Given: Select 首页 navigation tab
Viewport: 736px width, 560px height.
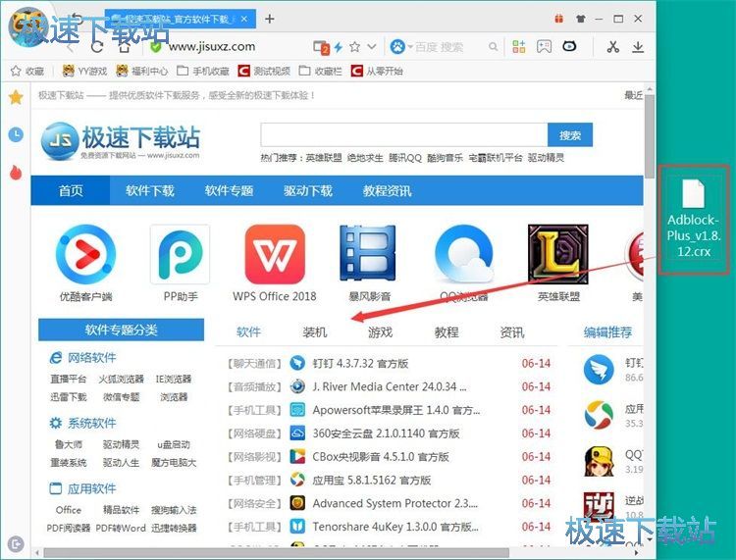Looking at the screenshot, I should (71, 191).
